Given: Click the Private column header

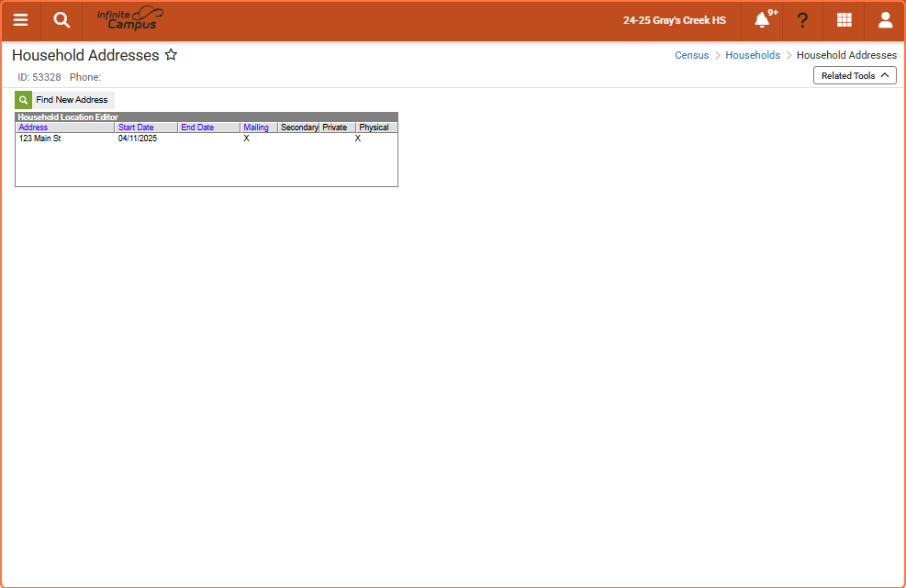Looking at the screenshot, I should (334, 128).
